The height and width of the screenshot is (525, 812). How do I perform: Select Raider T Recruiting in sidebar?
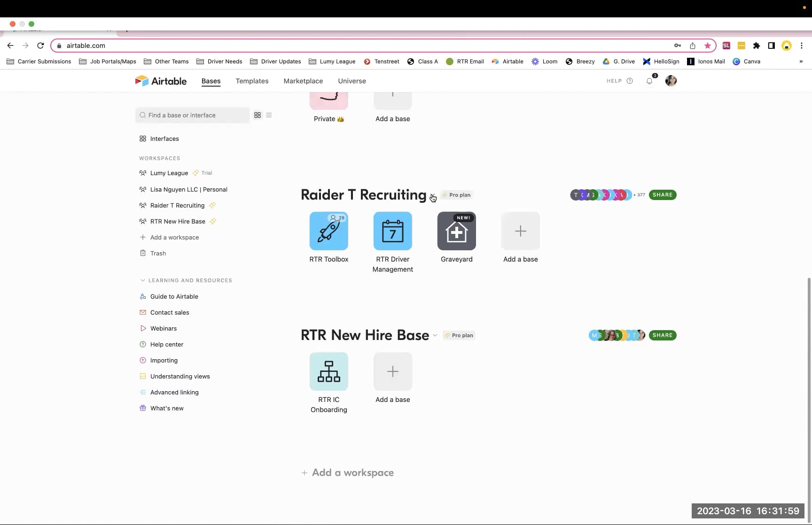(177, 205)
